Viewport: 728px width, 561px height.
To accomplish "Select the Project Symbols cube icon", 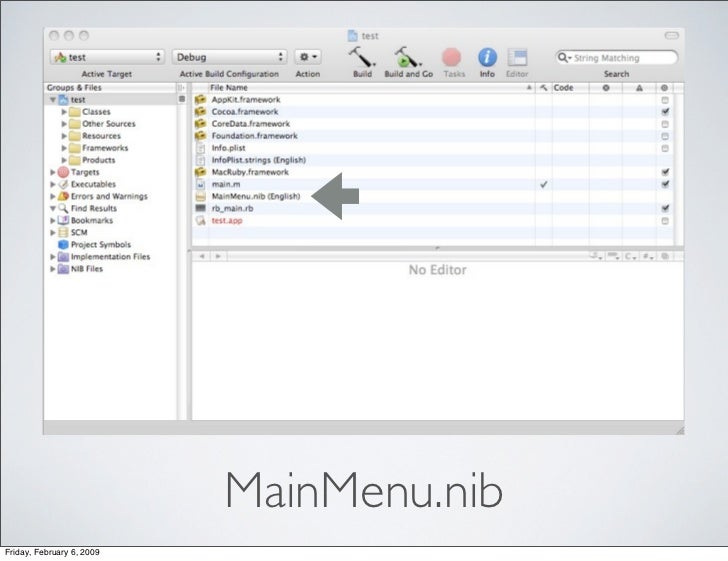I will coord(64,244).
